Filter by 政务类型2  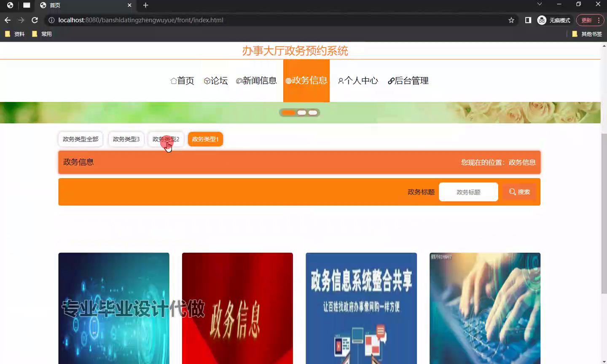point(166,139)
